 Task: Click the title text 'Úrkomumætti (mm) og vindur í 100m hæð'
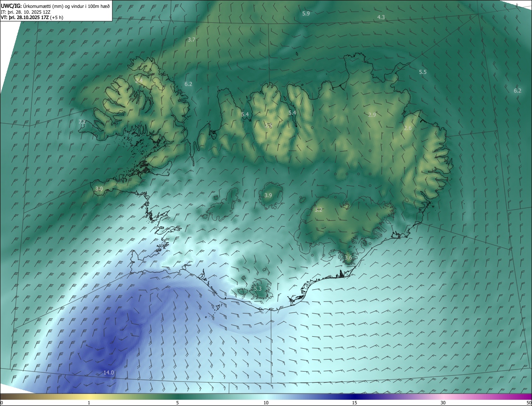click(x=67, y=6)
